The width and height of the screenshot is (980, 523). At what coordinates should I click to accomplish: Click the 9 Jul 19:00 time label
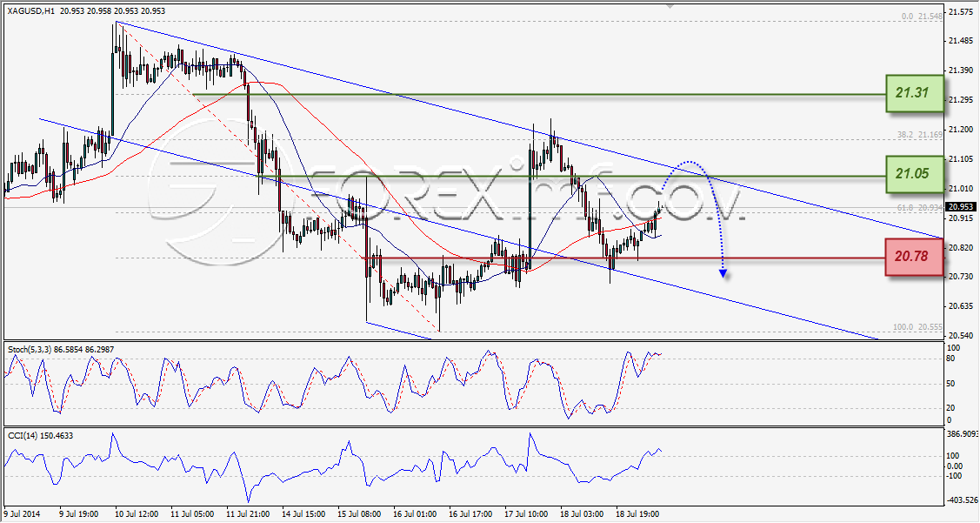(x=79, y=514)
